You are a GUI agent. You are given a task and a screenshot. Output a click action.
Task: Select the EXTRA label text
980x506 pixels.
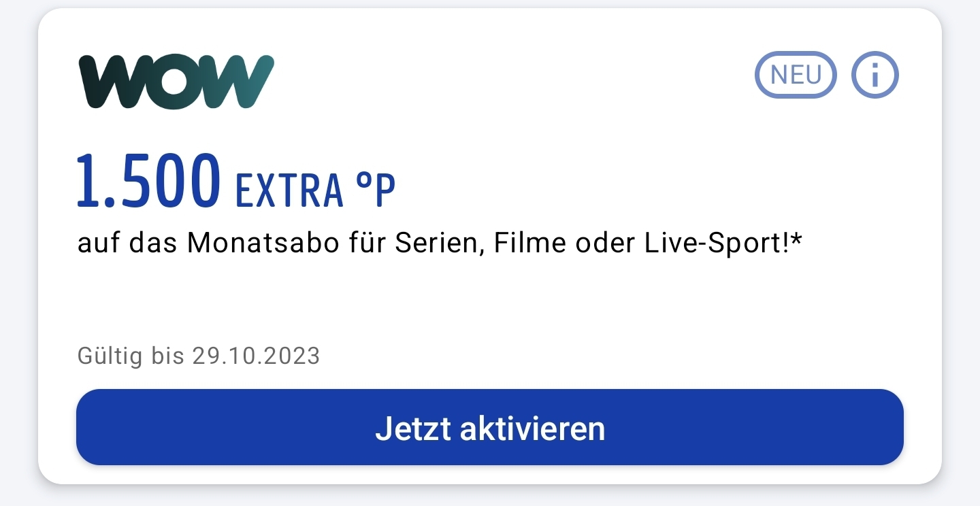pos(289,190)
